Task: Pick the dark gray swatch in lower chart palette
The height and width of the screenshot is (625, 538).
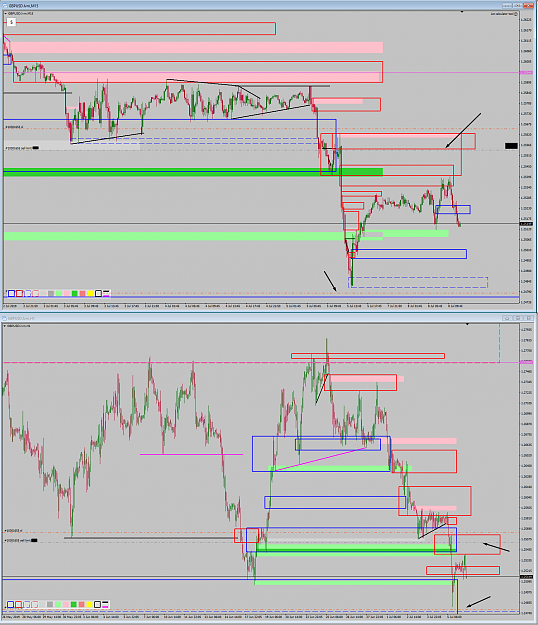Action: 50,604
